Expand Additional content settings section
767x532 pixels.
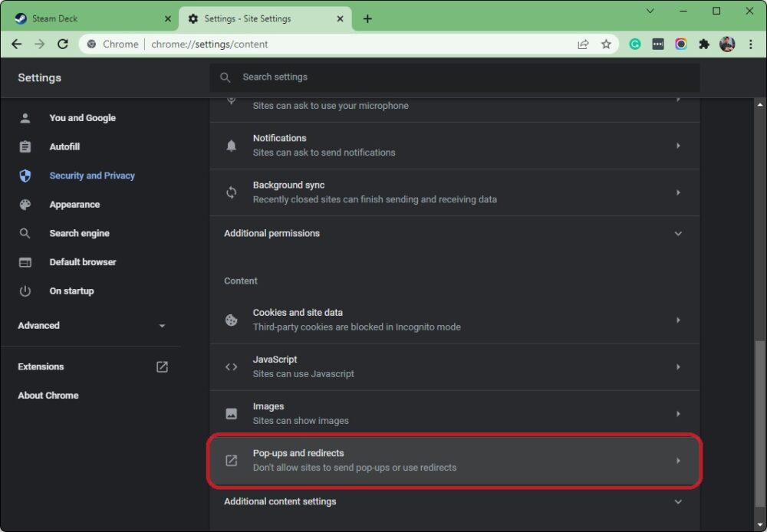point(454,501)
